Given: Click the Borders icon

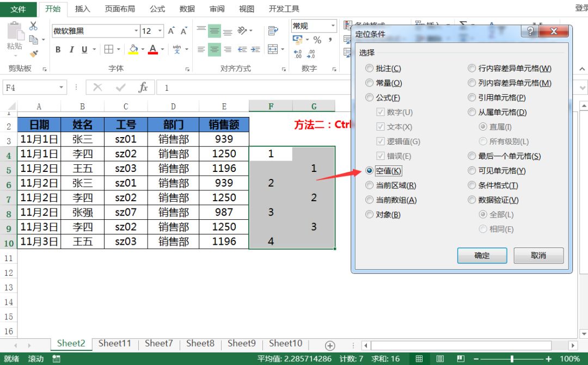Looking at the screenshot, I should 109,50.
